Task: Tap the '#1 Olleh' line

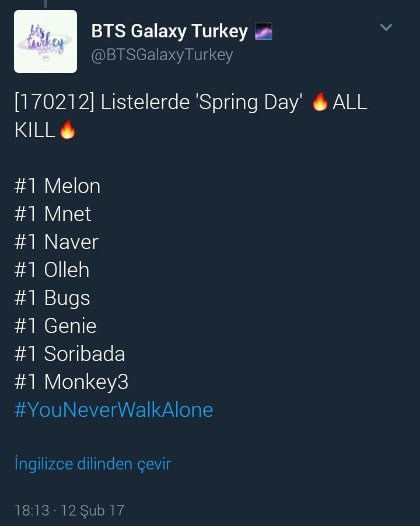Action: click(52, 270)
